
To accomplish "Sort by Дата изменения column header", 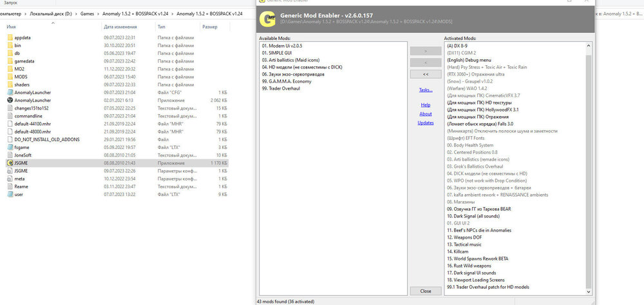I will pos(120,26).
